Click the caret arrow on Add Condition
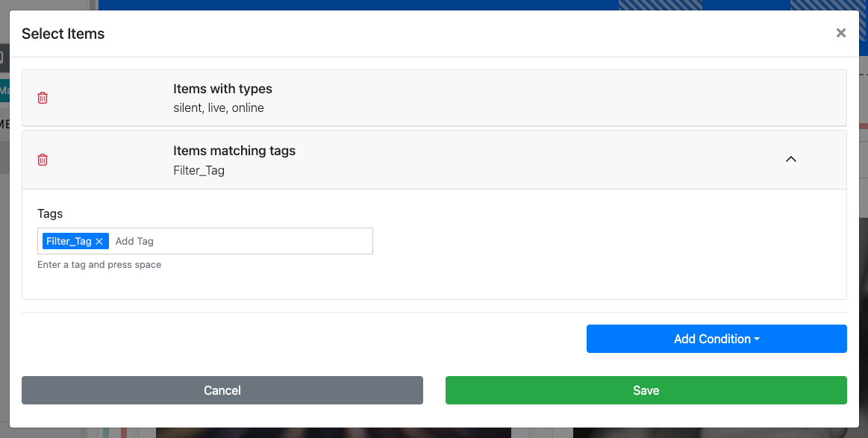Viewport: 868px width, 438px height. point(757,340)
